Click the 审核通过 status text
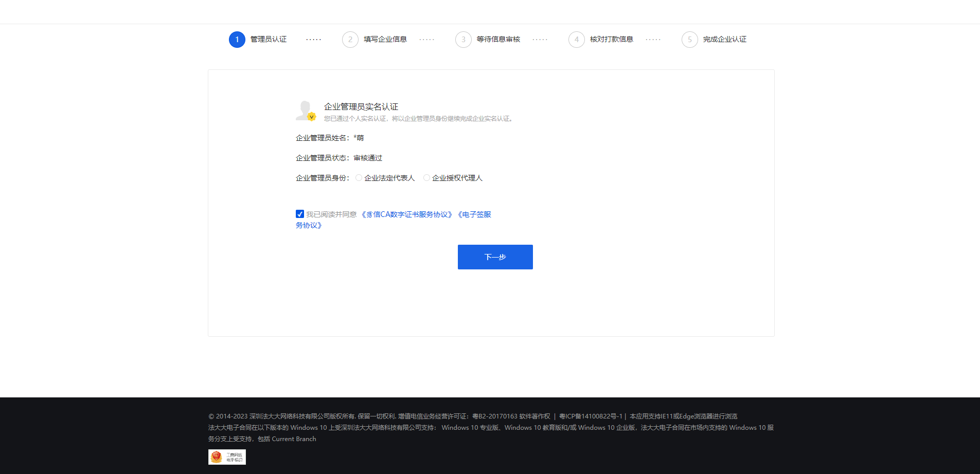 pyautogui.click(x=367, y=157)
